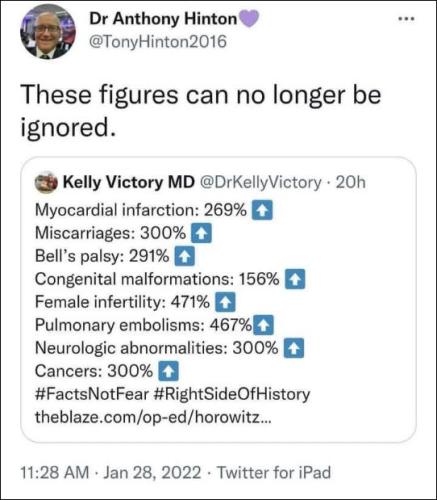Click up-arrow icon beside Cancers 300%
The height and width of the screenshot is (500, 437).
168,371
